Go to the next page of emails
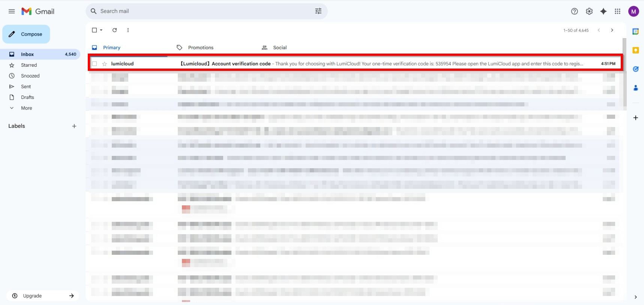The height and width of the screenshot is (305, 644). [612, 30]
